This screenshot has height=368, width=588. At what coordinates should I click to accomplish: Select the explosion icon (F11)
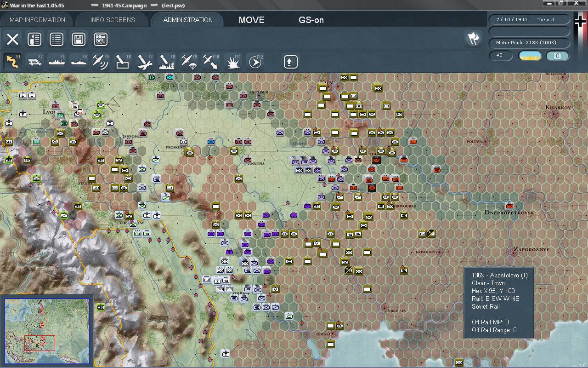click(x=233, y=62)
